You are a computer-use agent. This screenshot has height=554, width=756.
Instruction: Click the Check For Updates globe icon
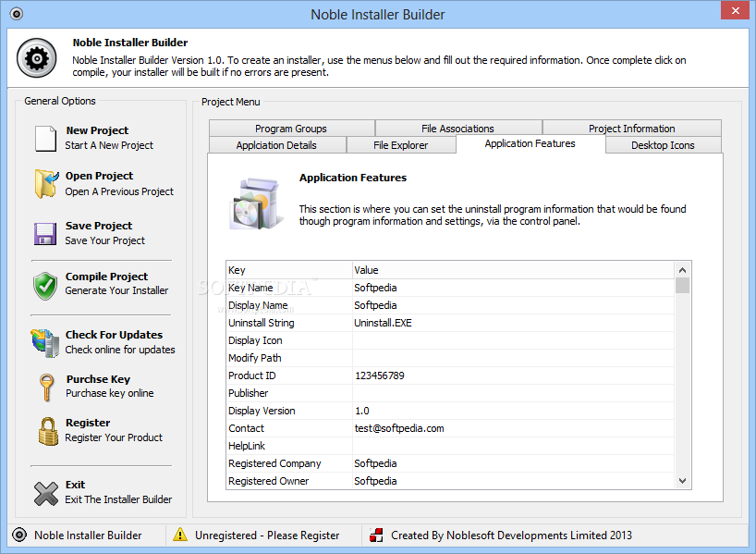pyautogui.click(x=45, y=343)
